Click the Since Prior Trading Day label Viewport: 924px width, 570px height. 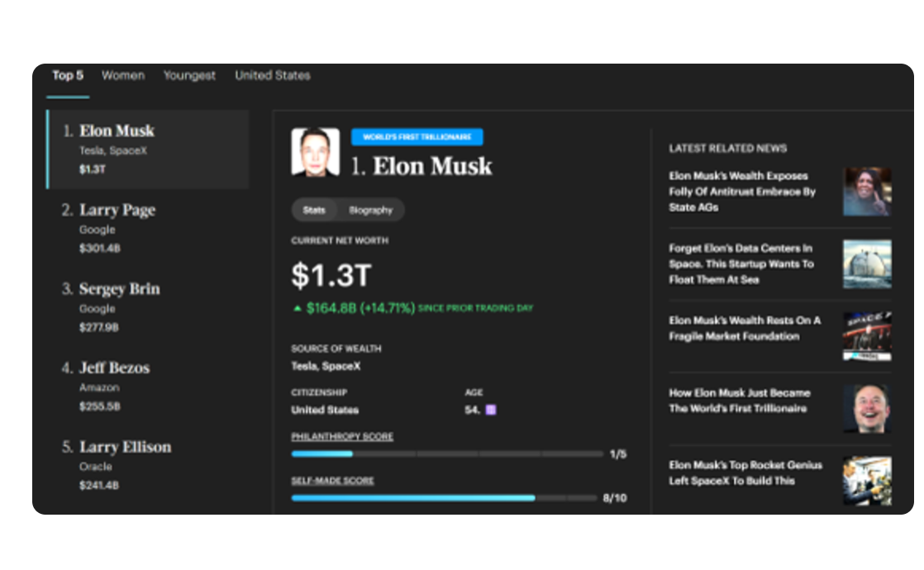coord(475,308)
